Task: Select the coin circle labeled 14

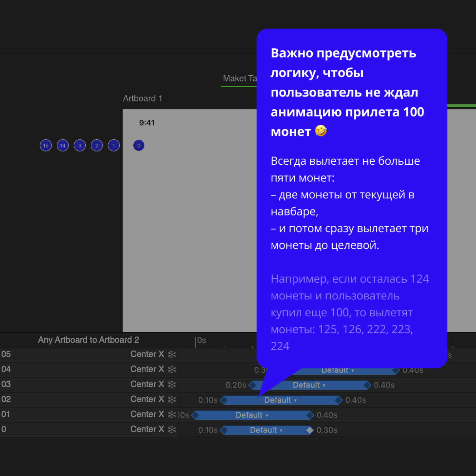Action: 63,145
